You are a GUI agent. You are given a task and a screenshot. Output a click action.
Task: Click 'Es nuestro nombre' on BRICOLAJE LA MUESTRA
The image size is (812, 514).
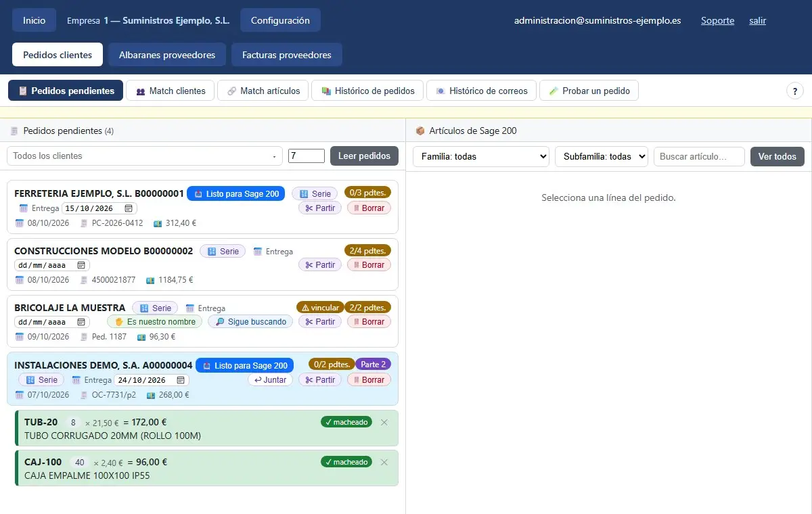pyautogui.click(x=155, y=322)
